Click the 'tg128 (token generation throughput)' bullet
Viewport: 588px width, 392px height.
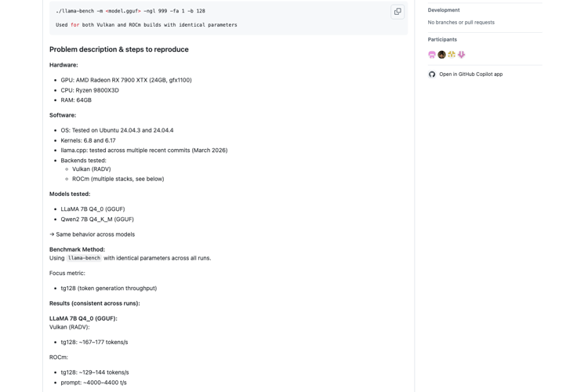(x=109, y=288)
